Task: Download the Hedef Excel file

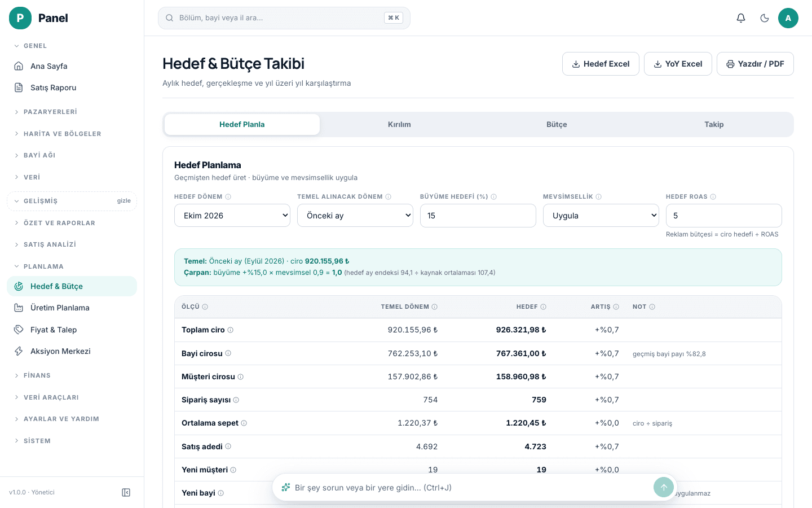Action: point(601,64)
